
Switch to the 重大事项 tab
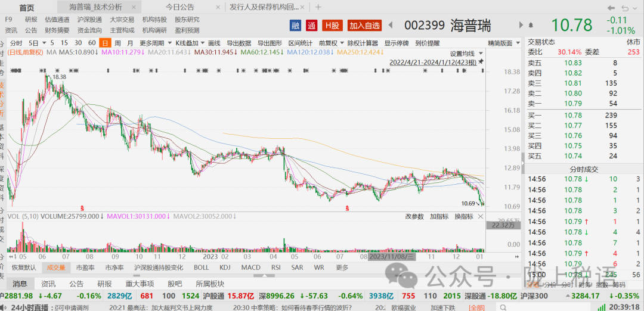(x=140, y=284)
